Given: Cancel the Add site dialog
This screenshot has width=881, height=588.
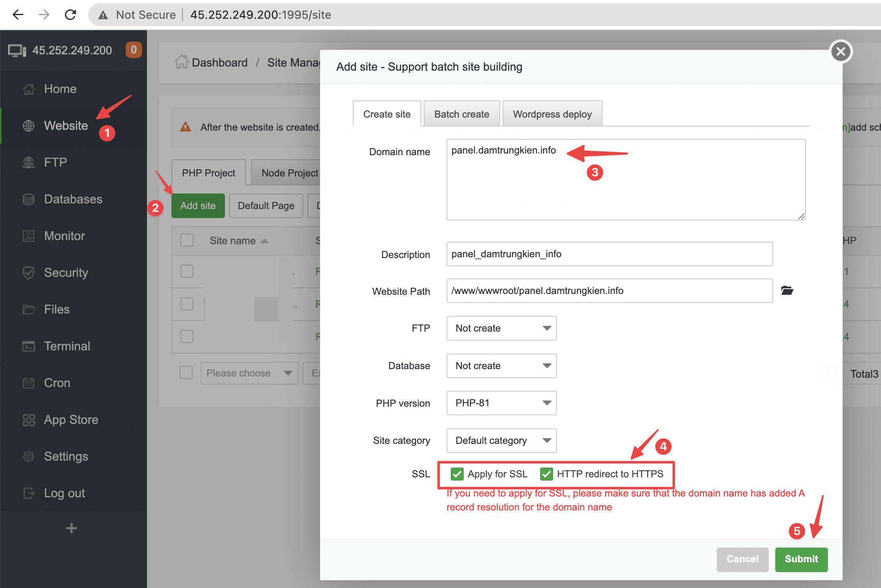Looking at the screenshot, I should click(x=742, y=559).
